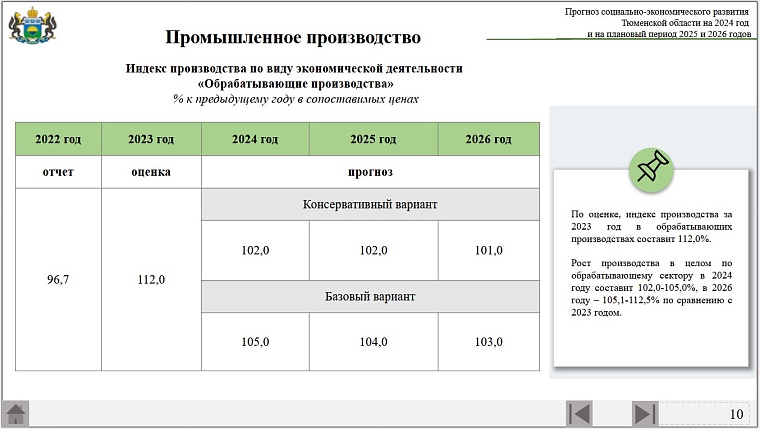Click the 'Базовый вариант' row
The image size is (760, 429).
coord(370,297)
